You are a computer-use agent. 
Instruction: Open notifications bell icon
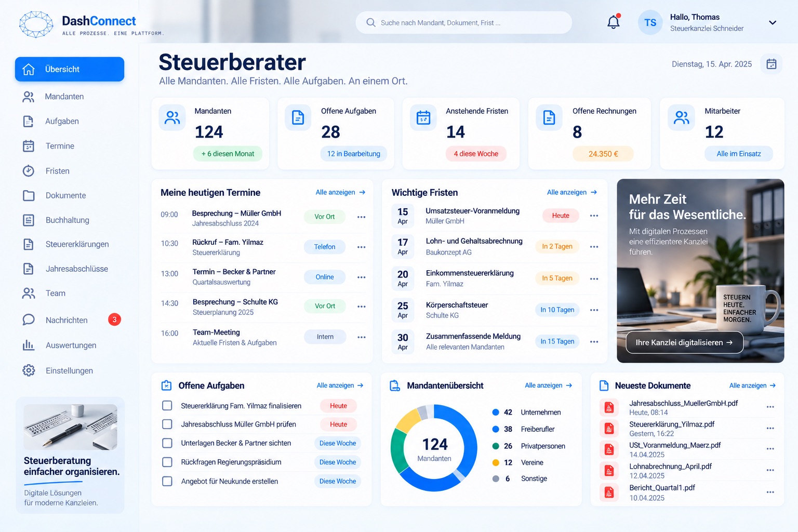pos(614,22)
